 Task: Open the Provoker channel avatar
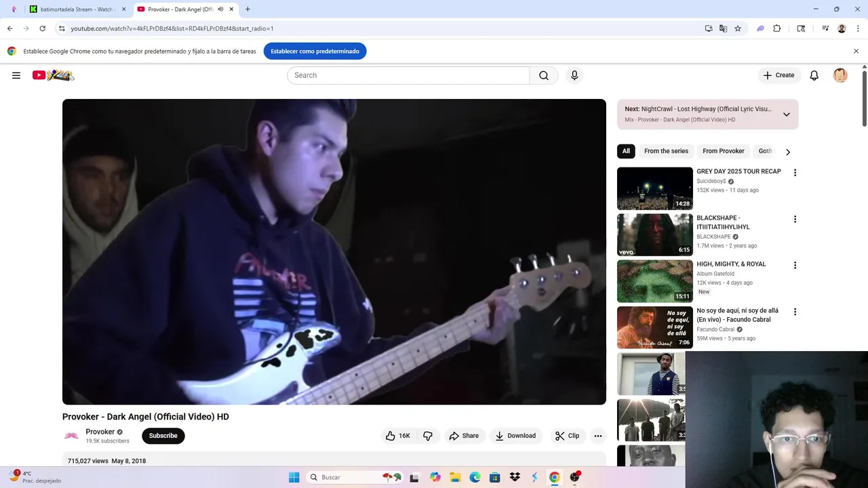click(71, 436)
